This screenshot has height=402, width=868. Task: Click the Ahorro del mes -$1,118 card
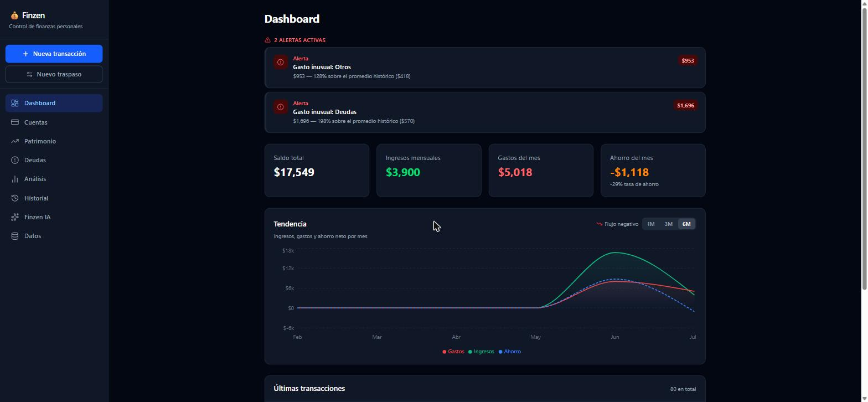[x=653, y=171]
